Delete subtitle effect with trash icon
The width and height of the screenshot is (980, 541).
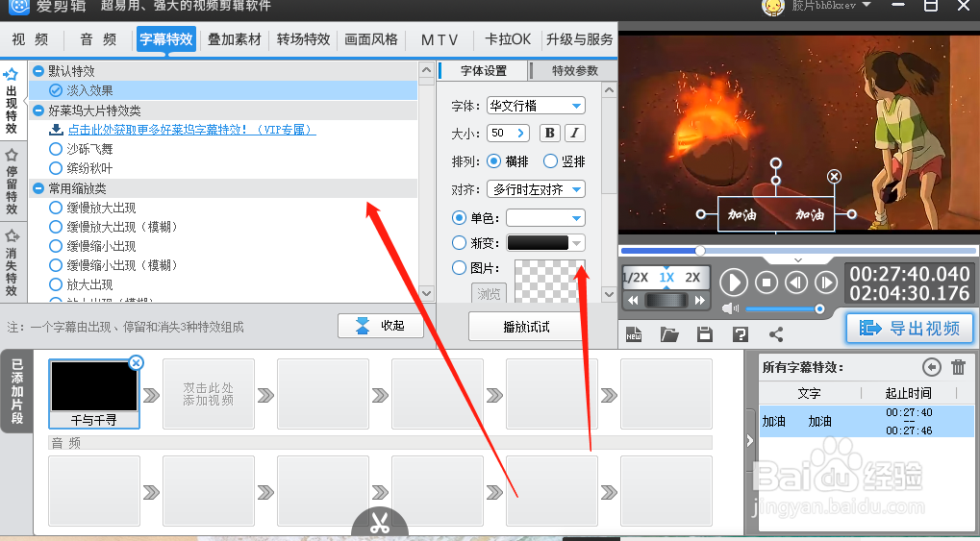click(958, 367)
